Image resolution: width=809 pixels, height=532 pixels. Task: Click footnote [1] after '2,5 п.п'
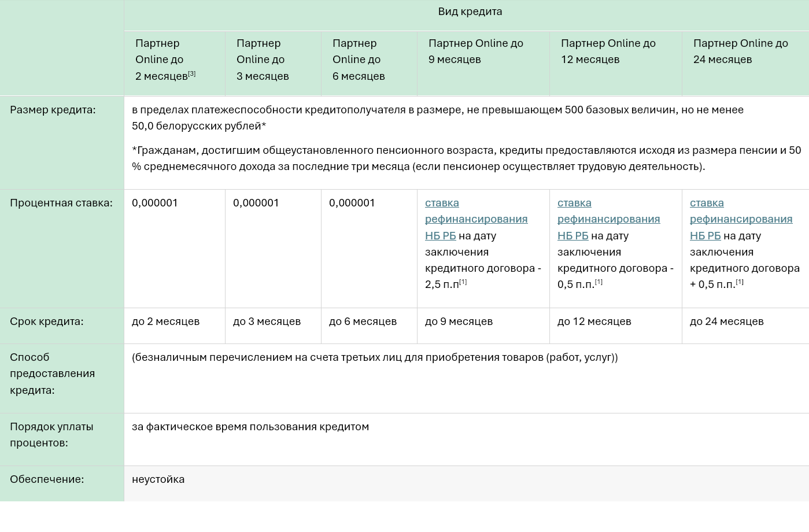[463, 282]
